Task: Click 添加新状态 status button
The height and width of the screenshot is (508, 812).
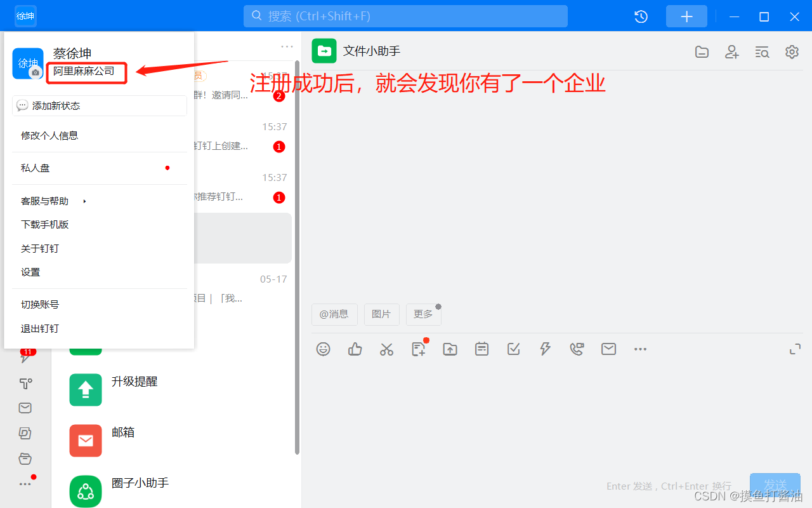Action: click(x=100, y=106)
